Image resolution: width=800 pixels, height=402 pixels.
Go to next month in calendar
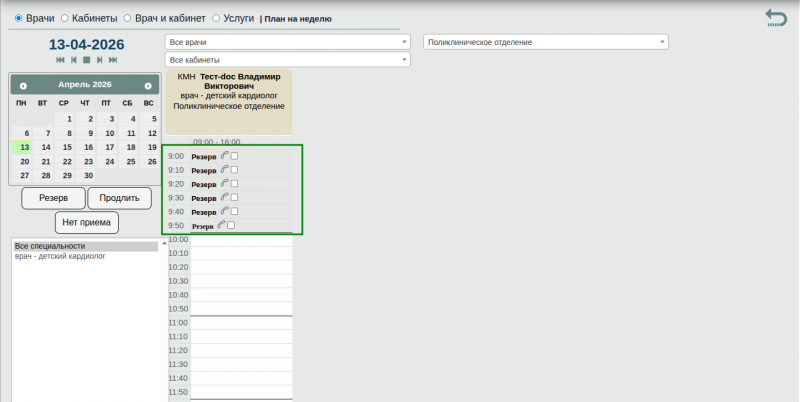point(148,86)
